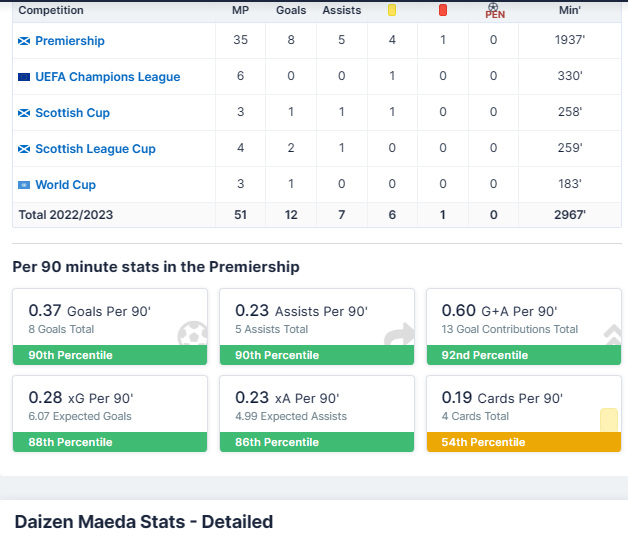This screenshot has height=537, width=628.
Task: Sort by the Assists column header
Action: point(342,10)
